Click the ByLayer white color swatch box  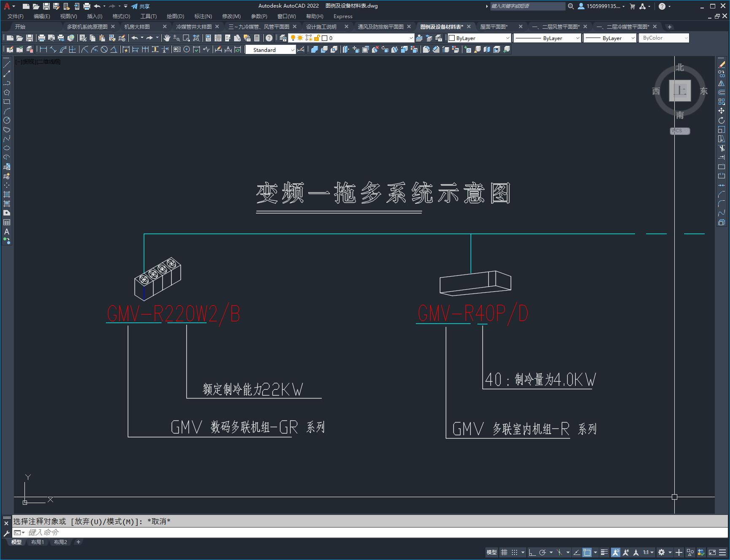(x=452, y=38)
